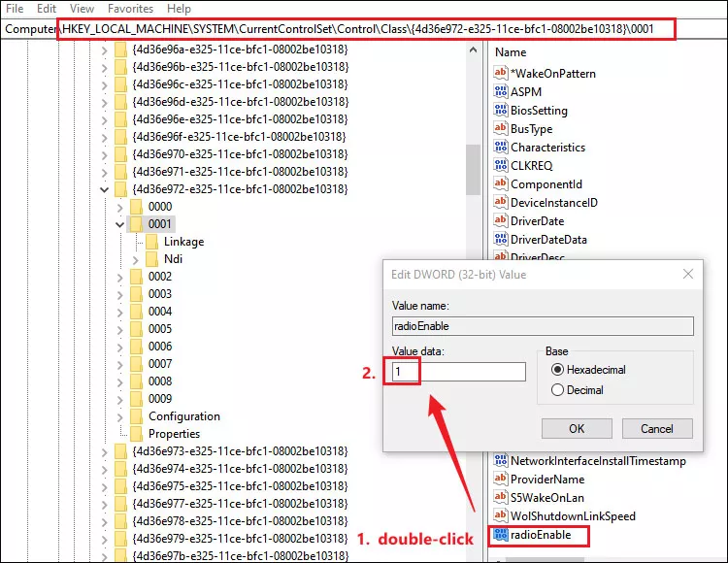Click the 0001 folder icon
Viewport: 728px width, 563px height.
click(x=136, y=223)
